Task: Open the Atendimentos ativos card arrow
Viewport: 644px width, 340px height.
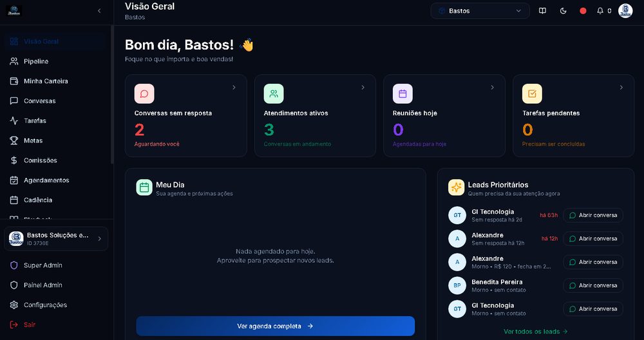Action: pos(363,88)
